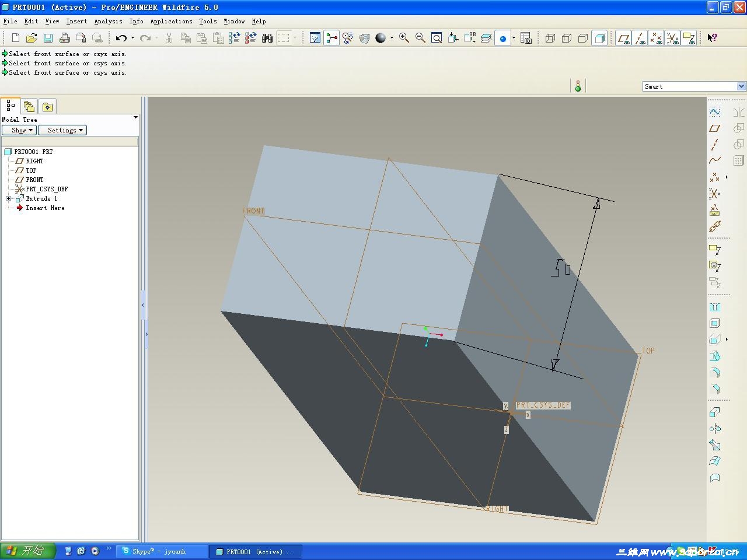
Task: Expand the datum point tool flyout arrow
Action: tap(727, 177)
